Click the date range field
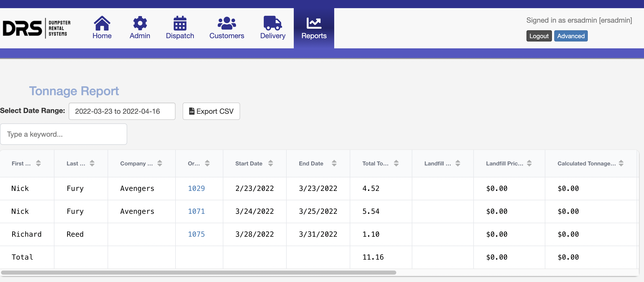 click(122, 111)
